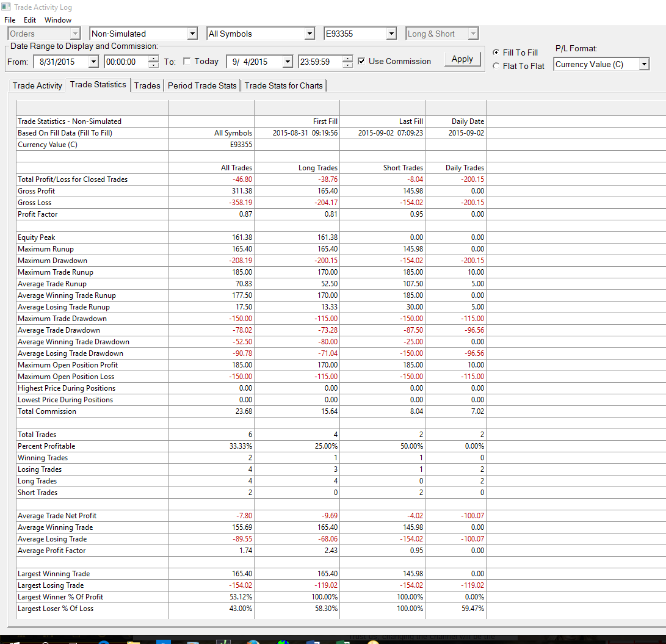Expand the P/L Format Currency Value dropdown
The height and width of the screenshot is (644, 666).
point(645,64)
